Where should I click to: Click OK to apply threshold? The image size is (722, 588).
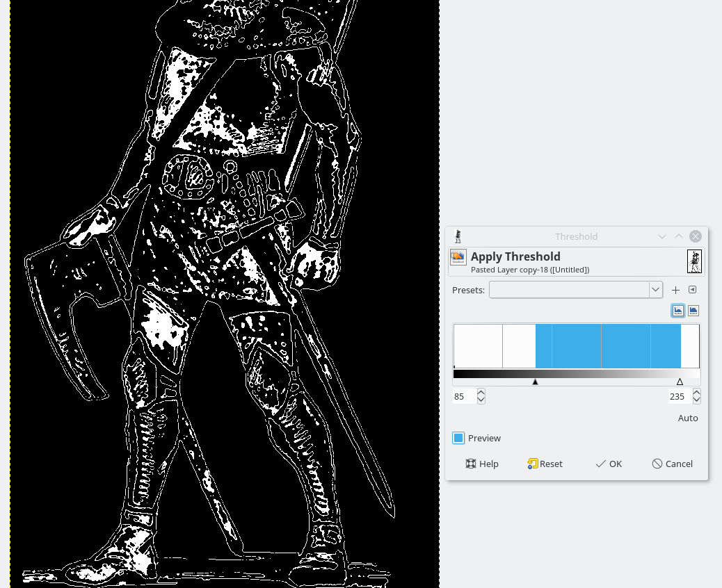[609, 464]
